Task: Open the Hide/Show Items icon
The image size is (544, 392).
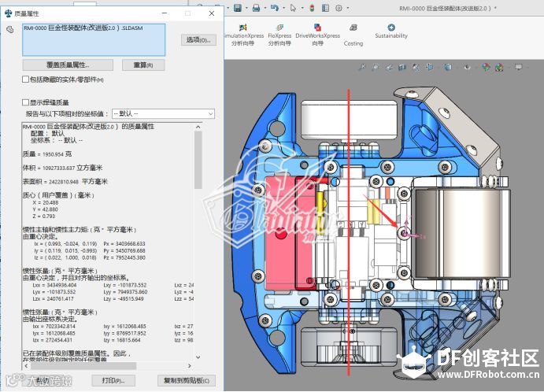Action: coord(468,67)
